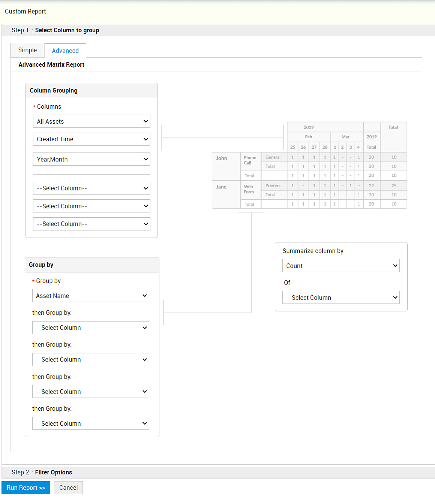
Task: Open the Created Time dropdown
Action: point(91,139)
